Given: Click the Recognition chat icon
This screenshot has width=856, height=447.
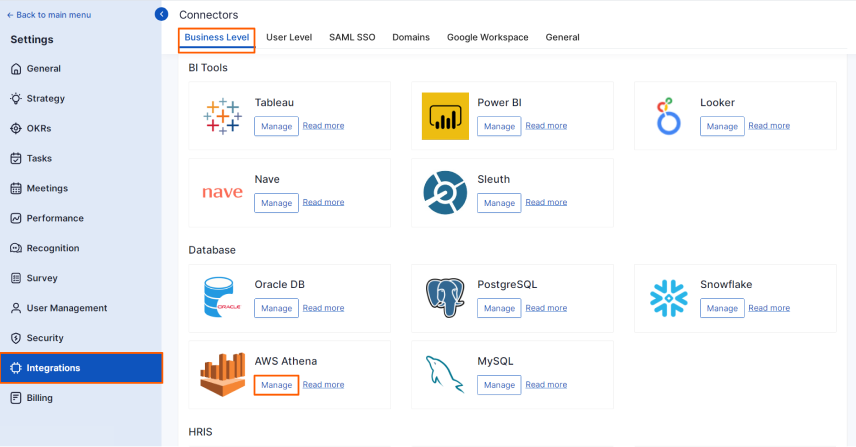Looking at the screenshot, I should [16, 248].
